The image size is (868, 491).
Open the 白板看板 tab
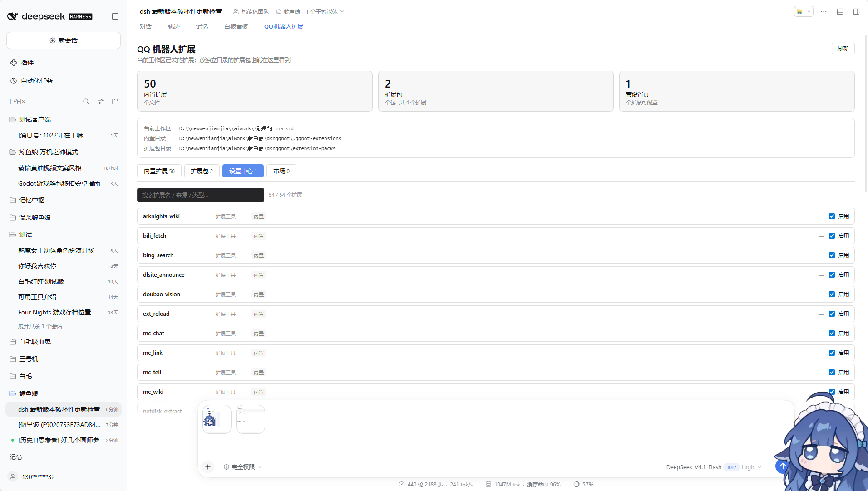click(x=236, y=26)
